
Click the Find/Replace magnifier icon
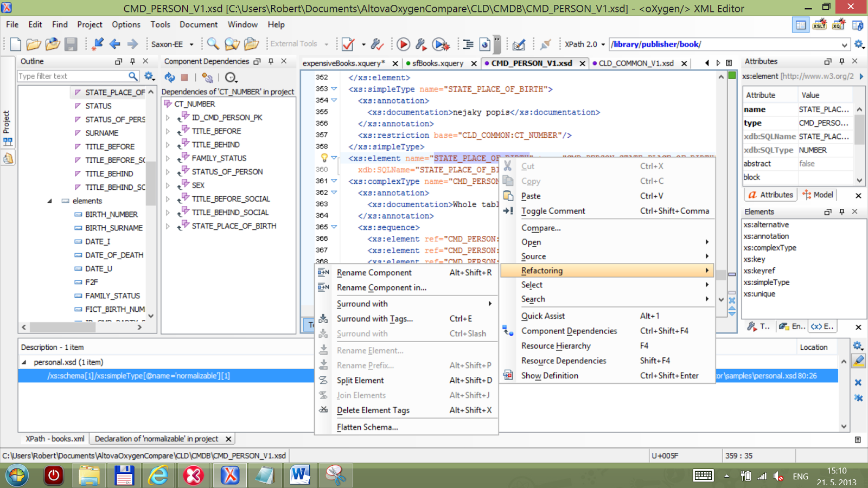tap(213, 44)
